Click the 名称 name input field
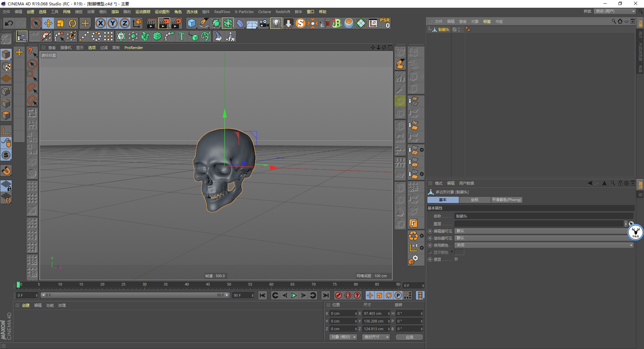The width and height of the screenshot is (644, 349). pos(543,216)
